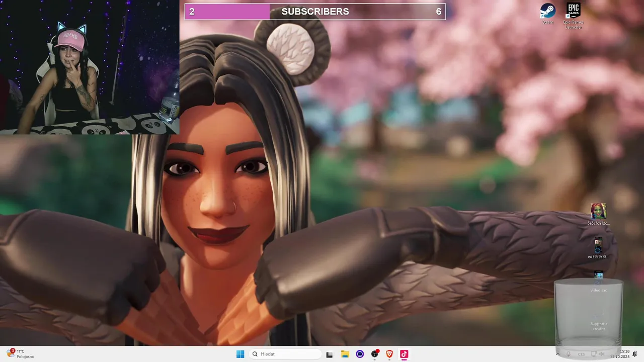Open the weather widget showing 11°C Polojasno
This screenshot has height=362, width=644.
coord(20,354)
